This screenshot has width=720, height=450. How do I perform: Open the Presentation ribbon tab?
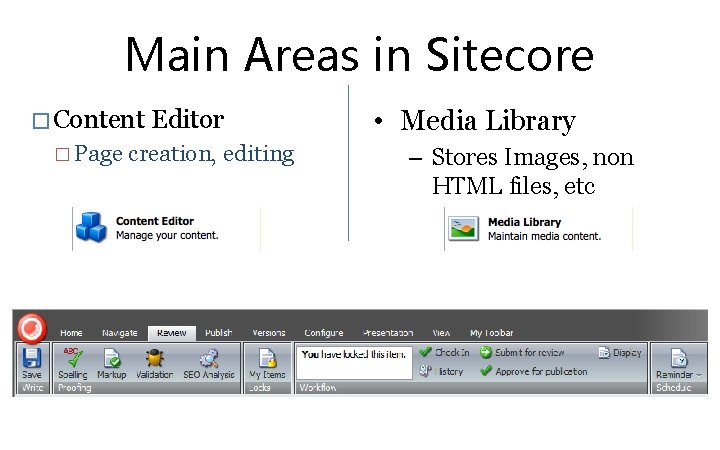pyautogui.click(x=388, y=333)
